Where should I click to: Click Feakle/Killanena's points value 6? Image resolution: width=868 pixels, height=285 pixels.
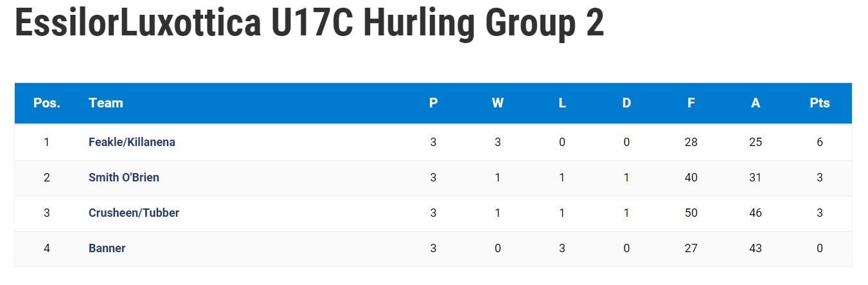pyautogui.click(x=820, y=142)
